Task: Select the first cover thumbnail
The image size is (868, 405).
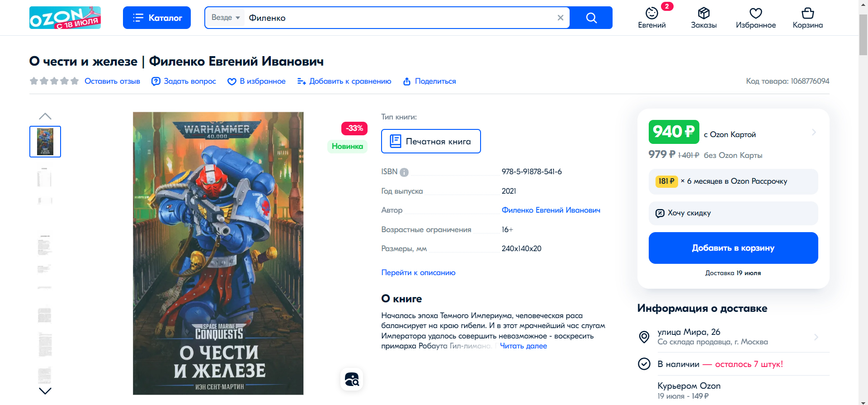Action: (45, 142)
